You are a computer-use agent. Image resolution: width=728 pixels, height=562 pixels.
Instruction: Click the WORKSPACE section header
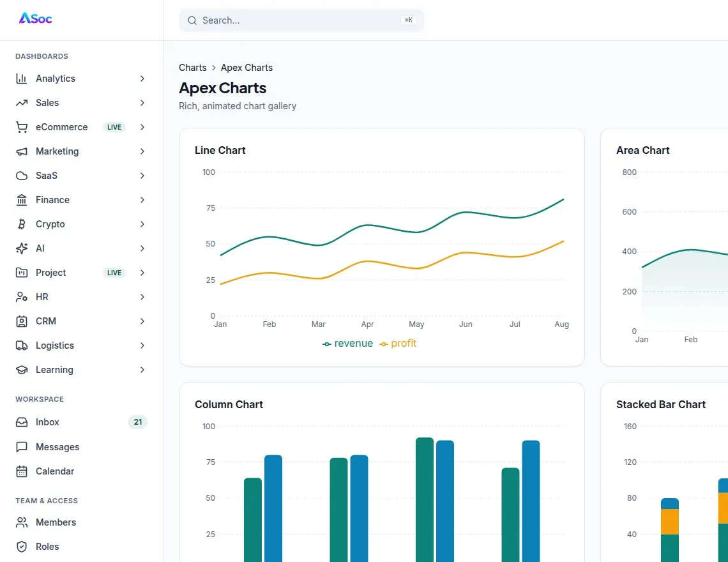tap(40, 399)
